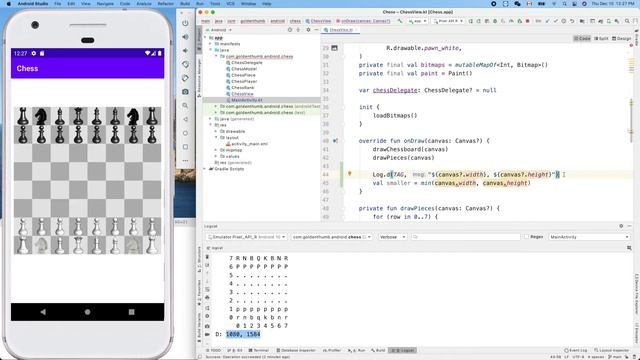Open Pixel API device selector dropdown in toolbar
640x360 pixels.
click(x=448, y=21)
